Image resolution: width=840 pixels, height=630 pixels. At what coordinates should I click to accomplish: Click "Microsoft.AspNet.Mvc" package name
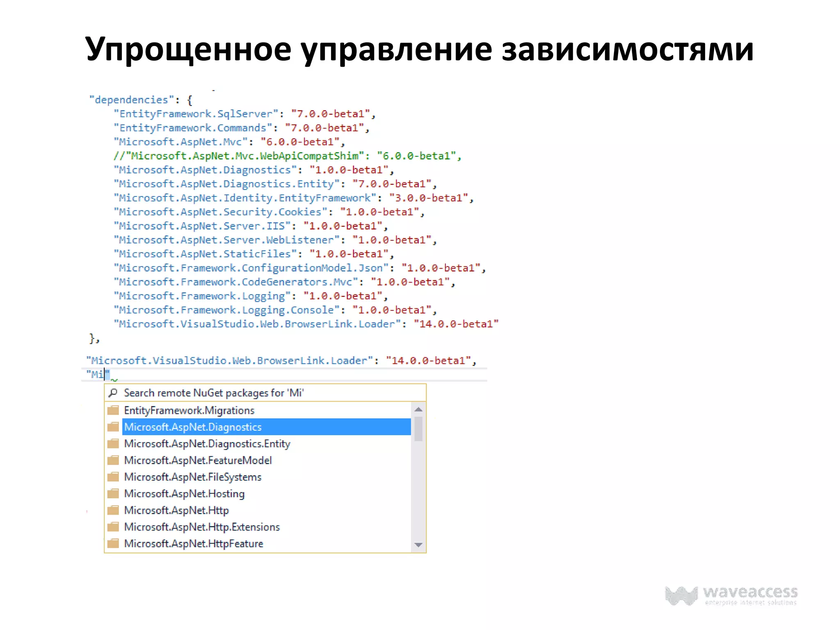pos(180,142)
